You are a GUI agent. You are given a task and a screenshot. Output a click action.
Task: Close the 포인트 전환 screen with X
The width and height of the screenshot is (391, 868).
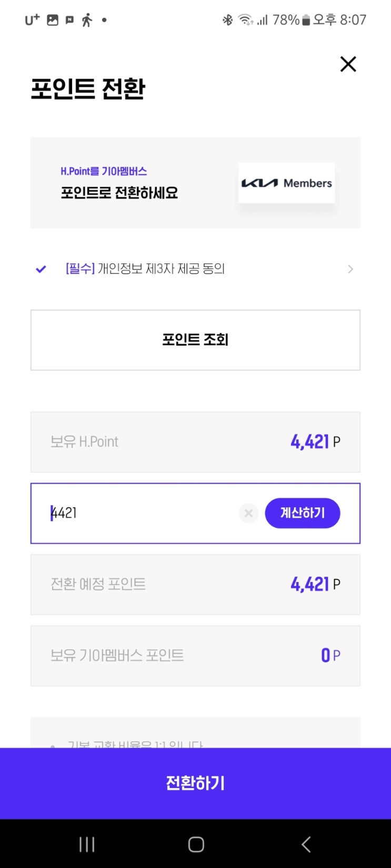tap(348, 64)
